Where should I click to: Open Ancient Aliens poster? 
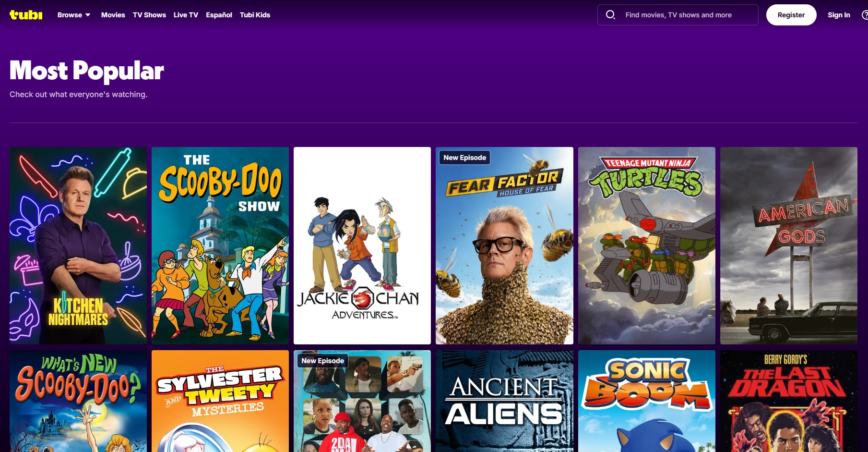(504, 401)
